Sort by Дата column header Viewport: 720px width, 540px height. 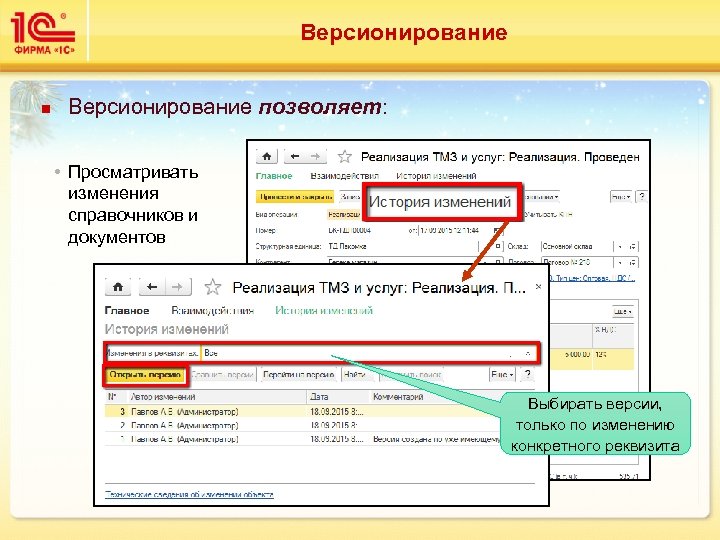coord(338,396)
